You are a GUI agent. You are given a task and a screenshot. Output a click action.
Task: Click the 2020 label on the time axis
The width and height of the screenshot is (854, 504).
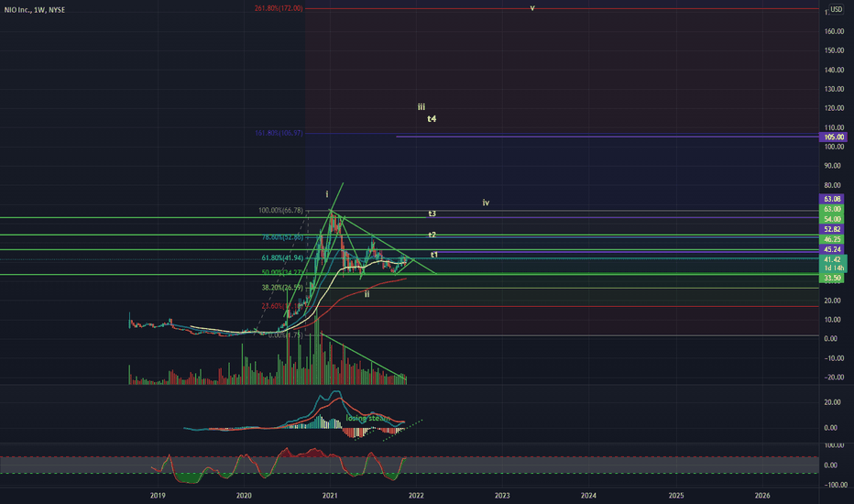244,495
